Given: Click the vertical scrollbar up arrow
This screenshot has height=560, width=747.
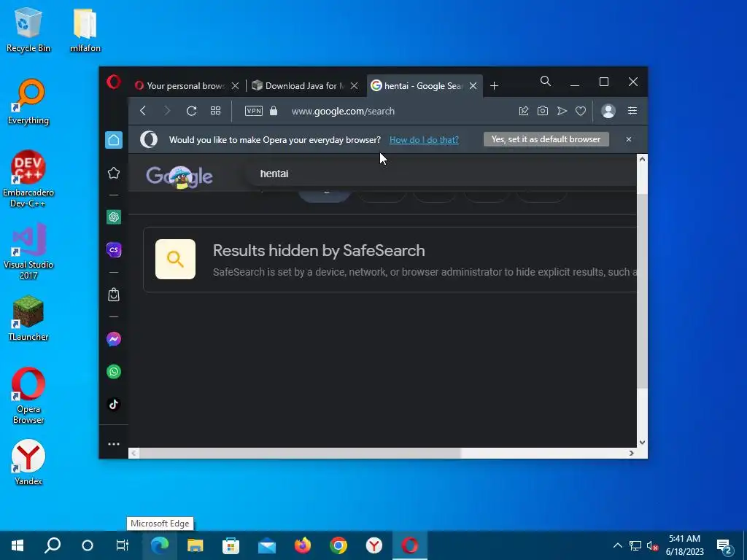Looking at the screenshot, I should coord(642,160).
